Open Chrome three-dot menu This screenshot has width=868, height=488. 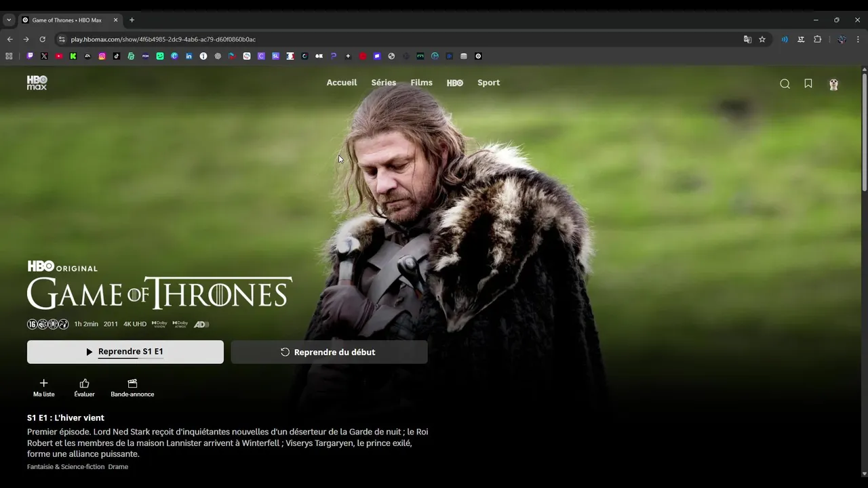click(x=858, y=39)
